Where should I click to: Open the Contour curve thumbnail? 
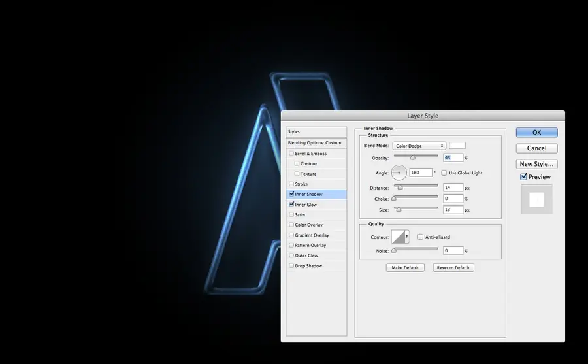pos(398,237)
